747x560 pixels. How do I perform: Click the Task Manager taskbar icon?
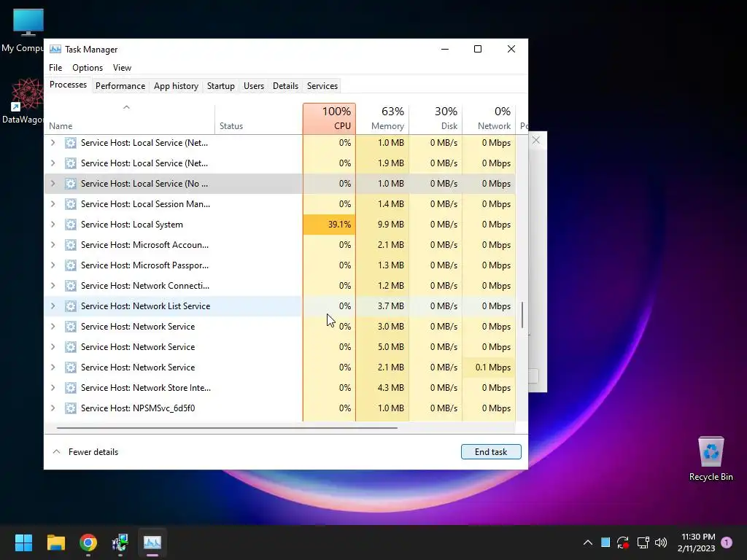click(x=152, y=542)
